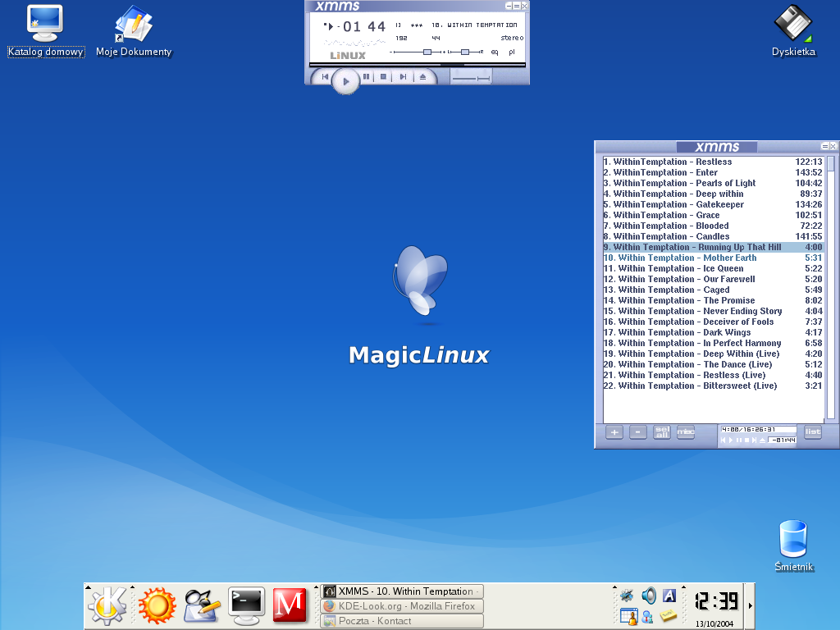Open the Katalog domowy desktop icon
This screenshot has height=630, width=840.
[46, 30]
